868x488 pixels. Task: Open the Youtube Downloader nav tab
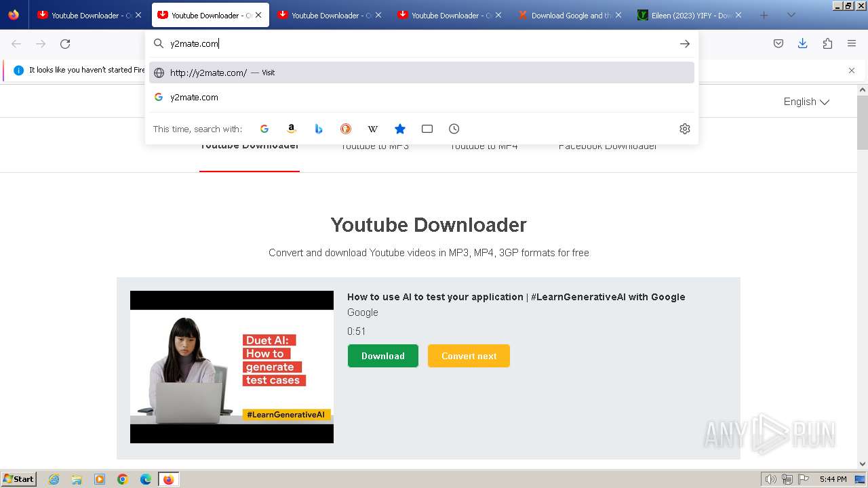click(250, 146)
